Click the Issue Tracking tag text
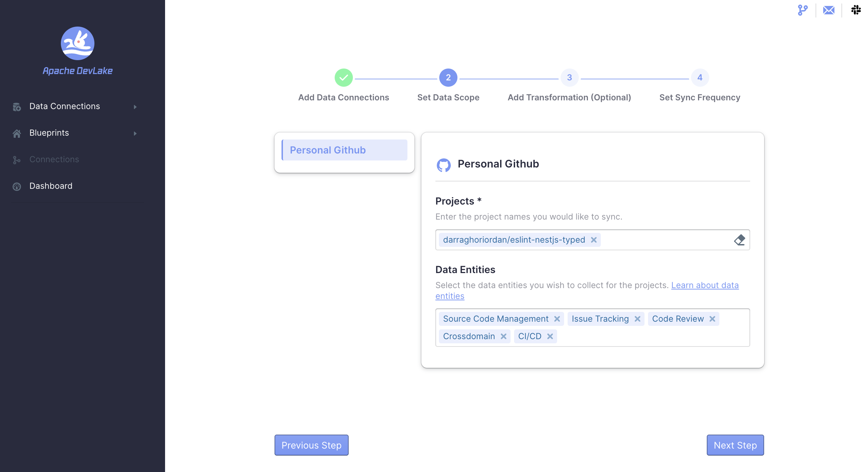The image size is (868, 472). pos(600,319)
